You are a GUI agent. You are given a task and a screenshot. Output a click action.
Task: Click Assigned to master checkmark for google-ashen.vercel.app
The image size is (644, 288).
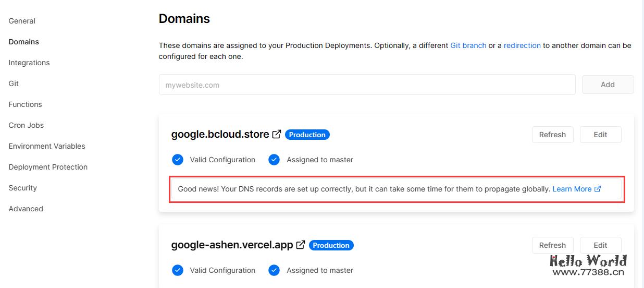click(274, 270)
